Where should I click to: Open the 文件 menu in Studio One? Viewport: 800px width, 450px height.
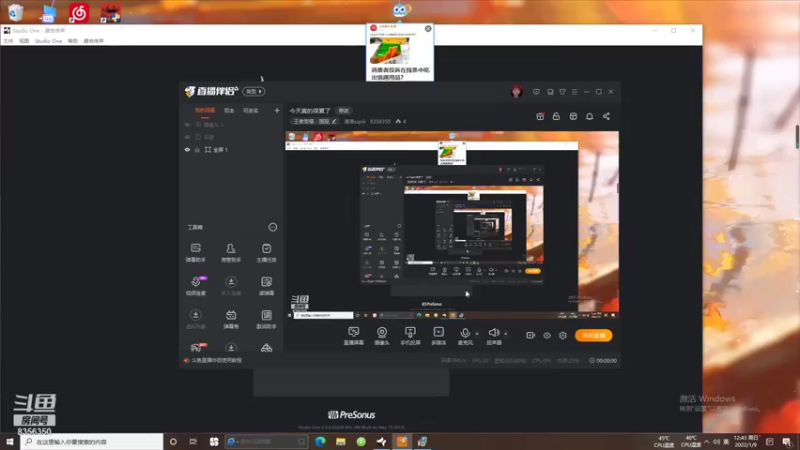(8, 41)
